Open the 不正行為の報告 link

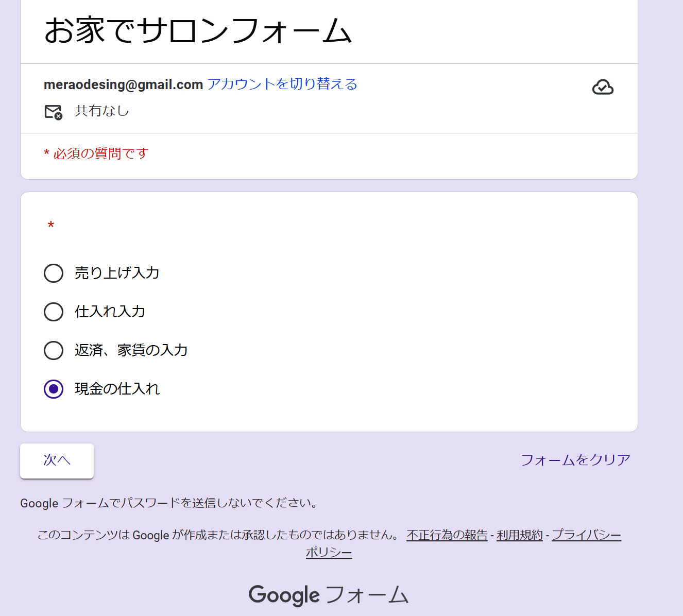pos(447,535)
